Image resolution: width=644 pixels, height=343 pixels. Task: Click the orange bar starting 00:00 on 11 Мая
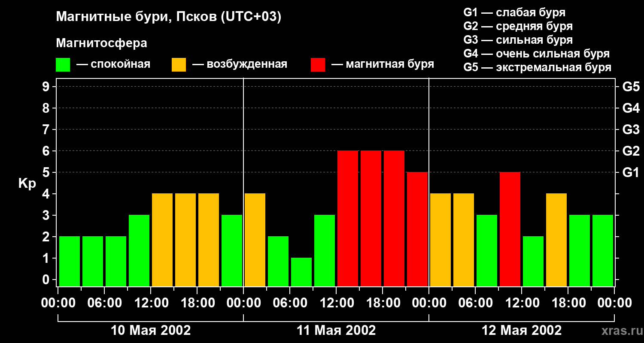[255, 240]
